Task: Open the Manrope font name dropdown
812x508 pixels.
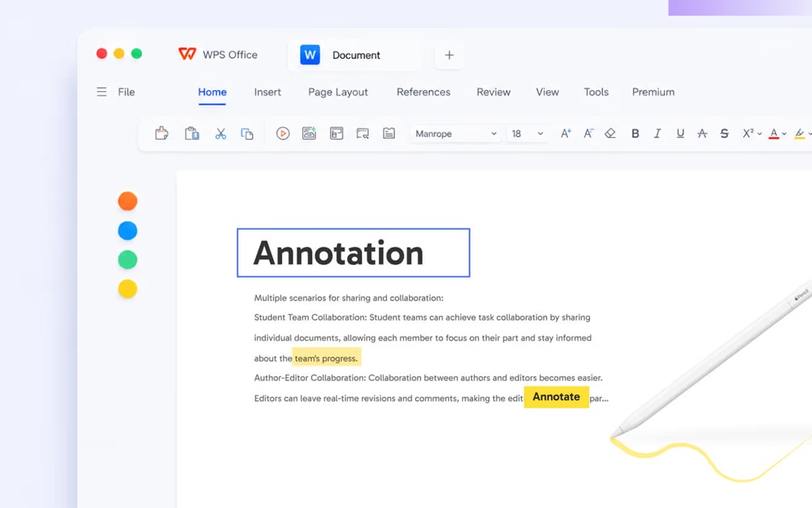Action: click(x=456, y=133)
